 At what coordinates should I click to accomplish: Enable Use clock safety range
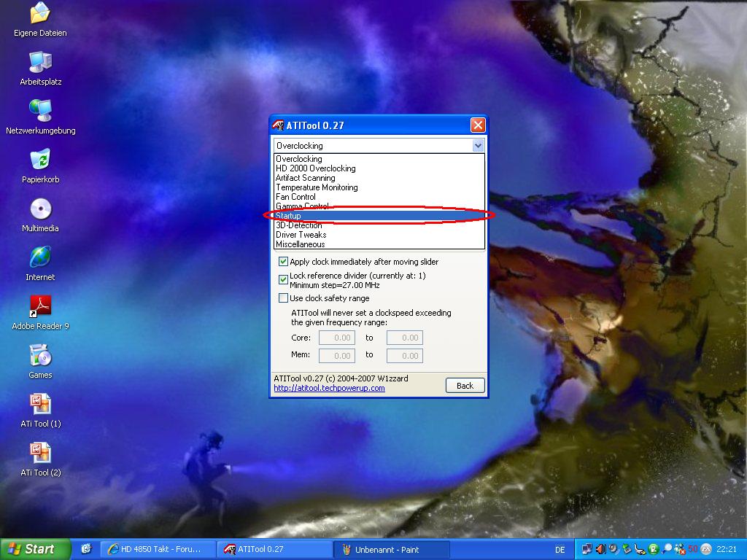(283, 298)
